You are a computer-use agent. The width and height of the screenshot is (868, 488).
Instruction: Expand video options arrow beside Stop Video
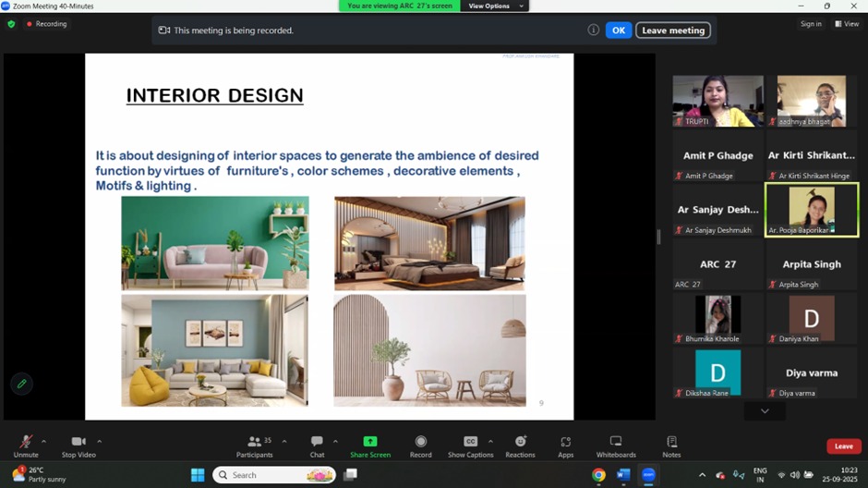click(x=100, y=441)
